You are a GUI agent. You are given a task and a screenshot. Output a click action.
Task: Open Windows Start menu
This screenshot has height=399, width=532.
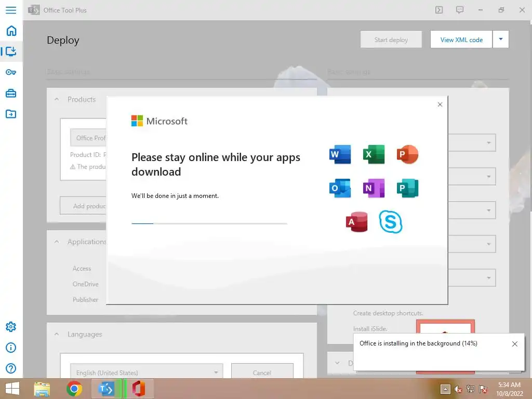tap(12, 389)
